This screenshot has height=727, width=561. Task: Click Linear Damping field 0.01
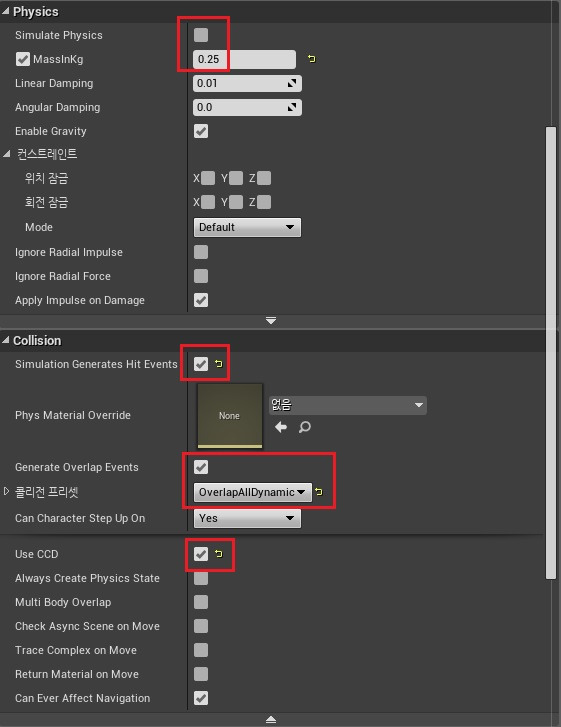coord(247,83)
